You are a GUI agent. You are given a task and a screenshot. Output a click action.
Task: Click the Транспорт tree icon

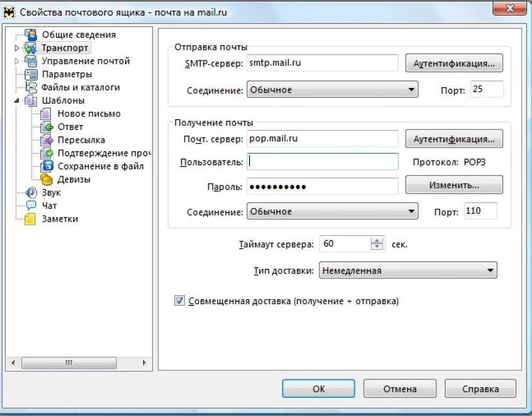[30, 48]
